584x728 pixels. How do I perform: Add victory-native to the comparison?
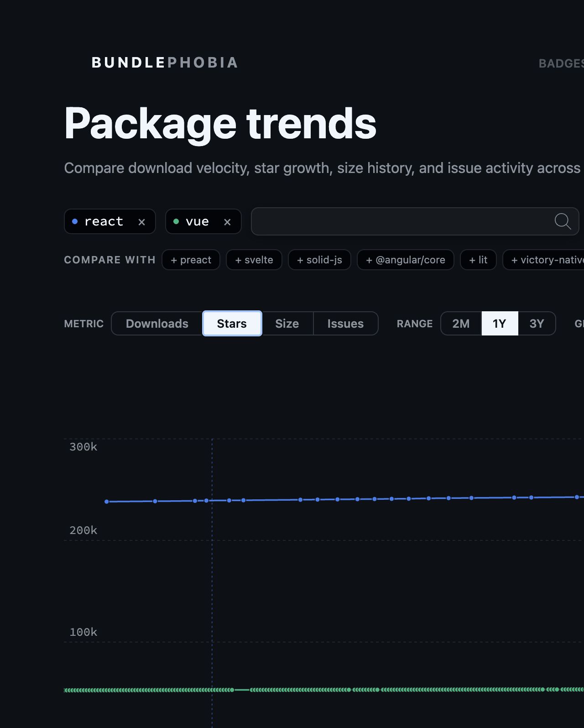coord(543,260)
